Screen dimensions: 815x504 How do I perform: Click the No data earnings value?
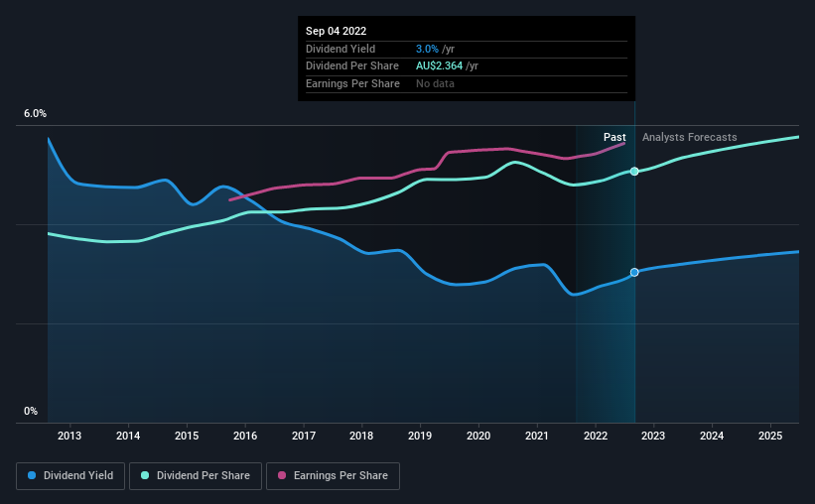click(x=435, y=83)
